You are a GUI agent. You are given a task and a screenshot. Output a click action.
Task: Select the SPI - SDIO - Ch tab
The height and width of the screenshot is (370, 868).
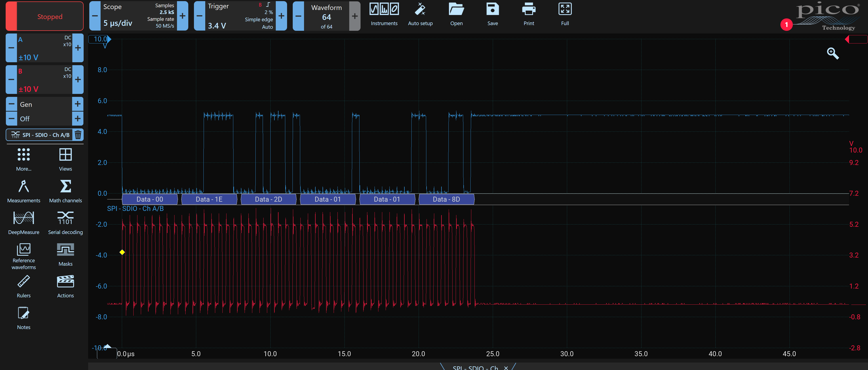pyautogui.click(x=475, y=368)
